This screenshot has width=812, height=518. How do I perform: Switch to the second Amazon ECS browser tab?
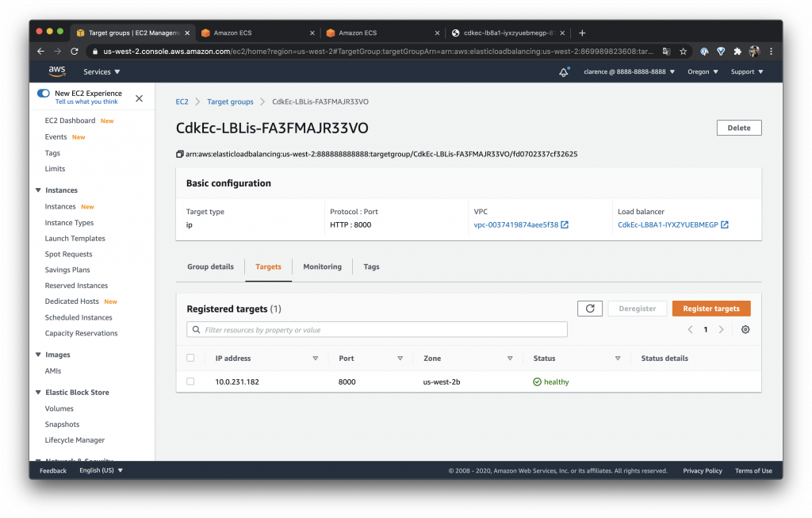click(381, 33)
